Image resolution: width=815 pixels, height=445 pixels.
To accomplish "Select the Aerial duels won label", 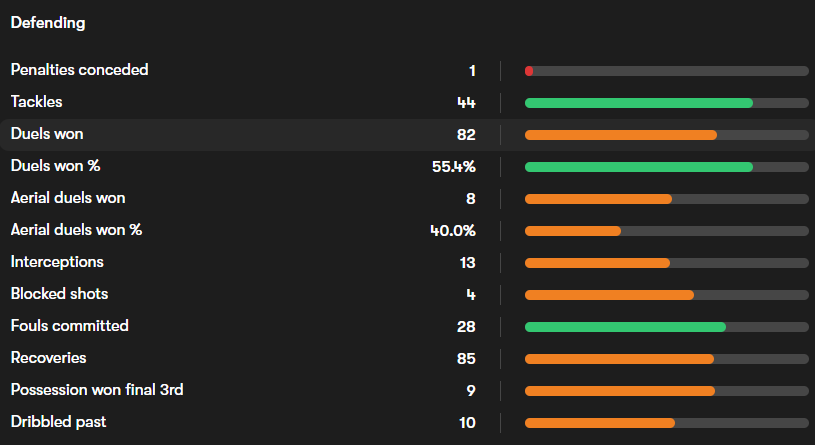I will tap(68, 198).
